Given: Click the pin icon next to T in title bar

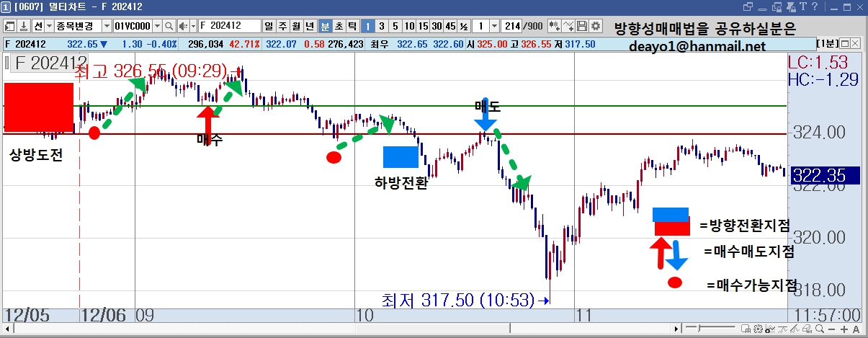Looking at the screenshot, I should pyautogui.click(x=789, y=7).
